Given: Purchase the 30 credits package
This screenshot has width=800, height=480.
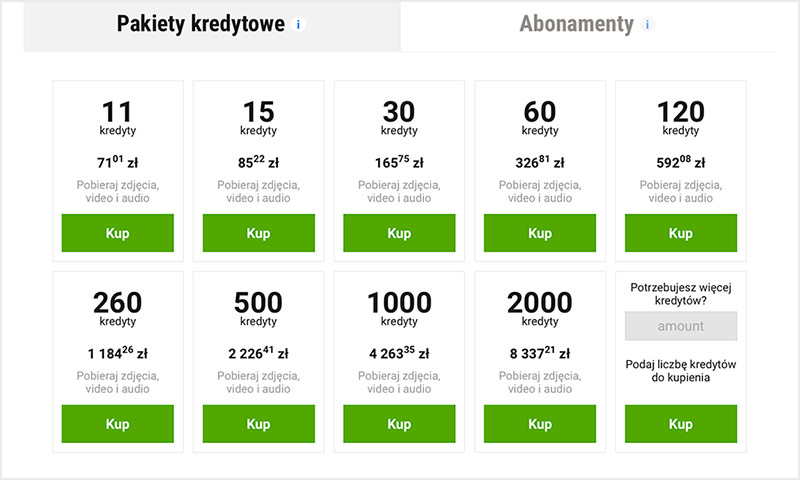Looking at the screenshot, I should click(399, 233).
